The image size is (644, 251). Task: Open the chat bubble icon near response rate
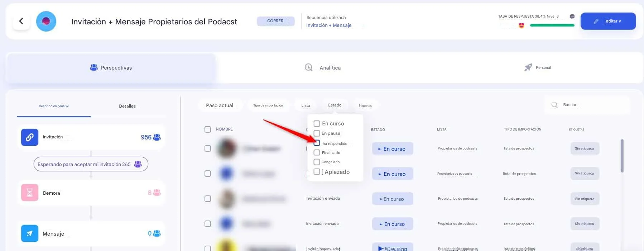(572, 16)
